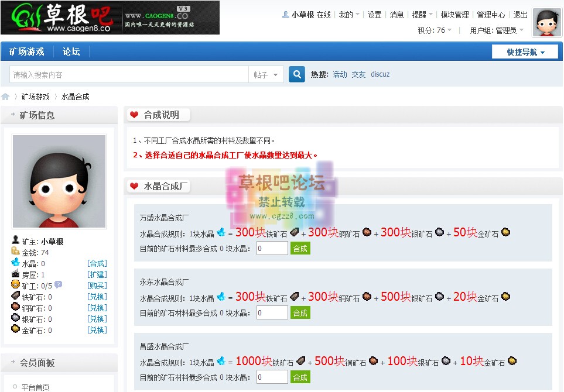This screenshot has width=564, height=392.
Task: Click the coins icon next to 金钱
Action: click(14, 252)
